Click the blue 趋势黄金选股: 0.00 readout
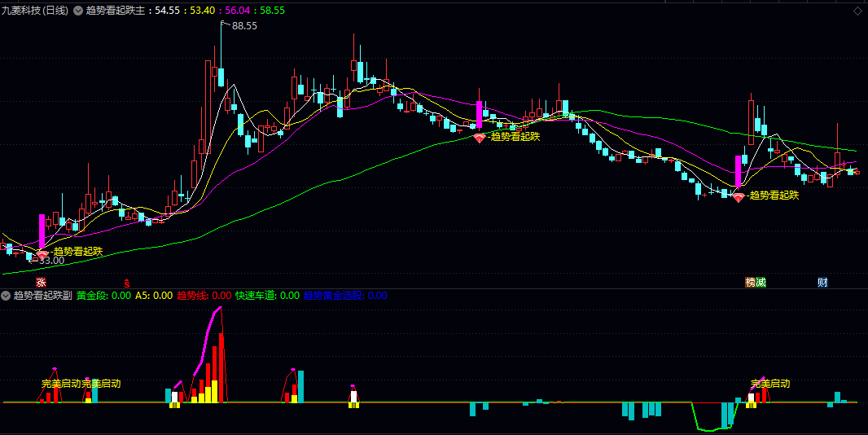 (x=345, y=296)
